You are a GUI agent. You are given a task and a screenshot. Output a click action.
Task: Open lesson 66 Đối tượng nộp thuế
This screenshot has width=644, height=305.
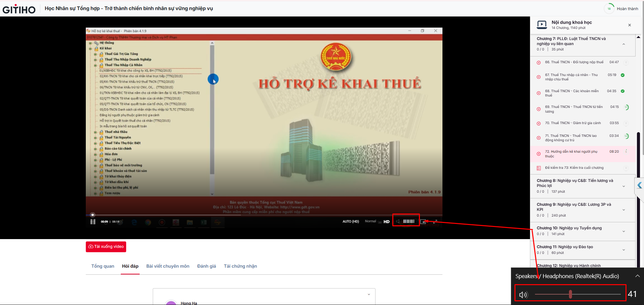[x=574, y=62]
